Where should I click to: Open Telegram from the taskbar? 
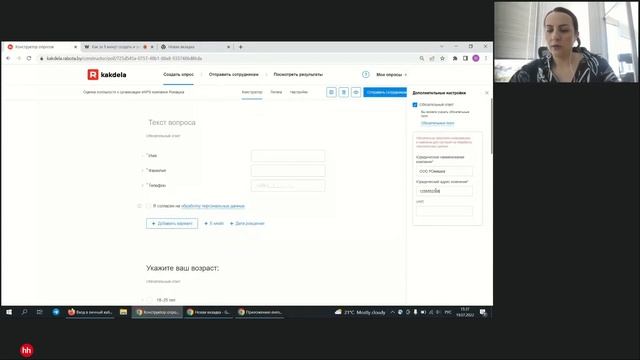(56, 312)
